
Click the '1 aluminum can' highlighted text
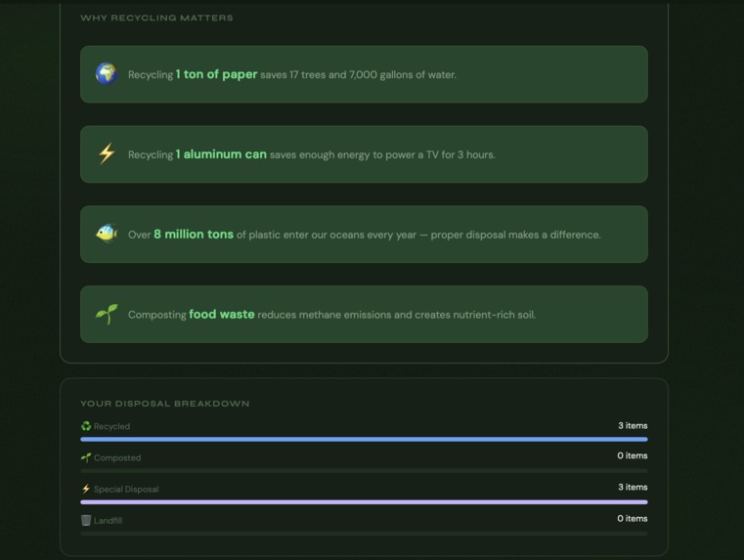[x=221, y=154]
